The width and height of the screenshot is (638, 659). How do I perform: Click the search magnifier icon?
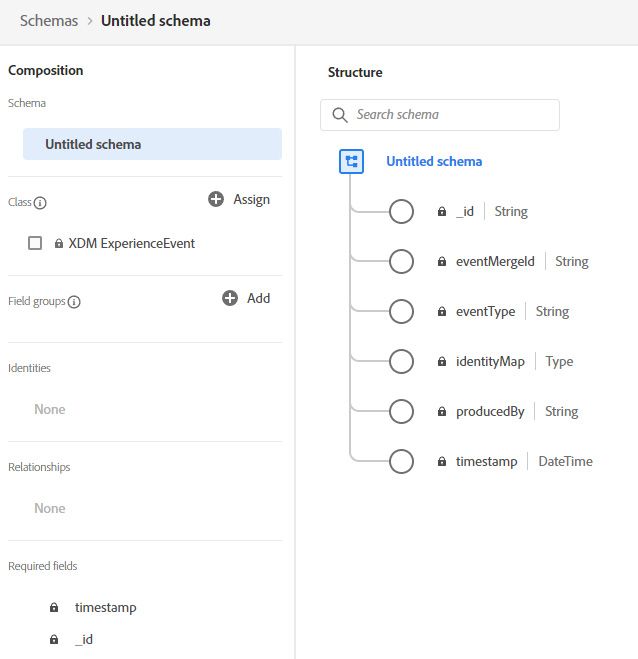click(340, 115)
